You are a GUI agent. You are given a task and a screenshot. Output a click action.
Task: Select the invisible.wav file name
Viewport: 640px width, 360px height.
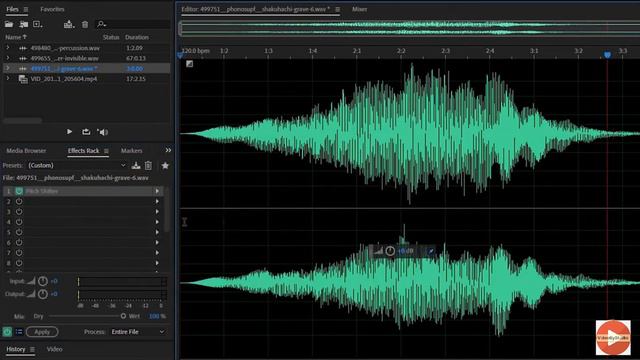(x=64, y=58)
